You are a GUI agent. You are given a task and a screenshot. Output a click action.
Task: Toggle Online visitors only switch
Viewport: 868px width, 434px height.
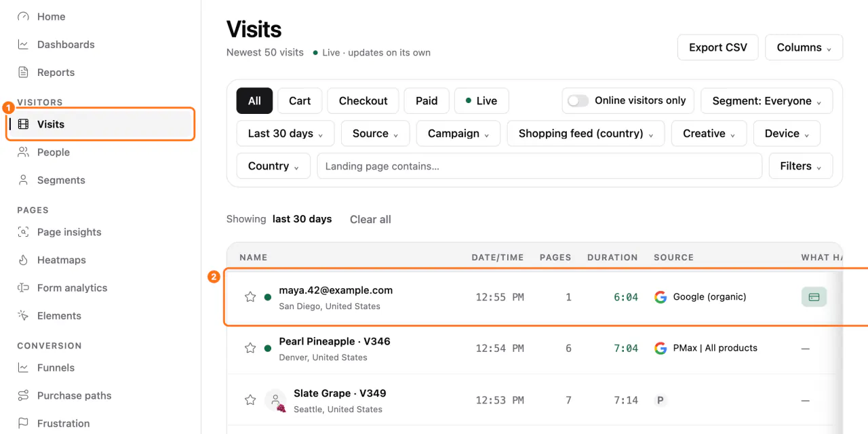click(x=578, y=100)
